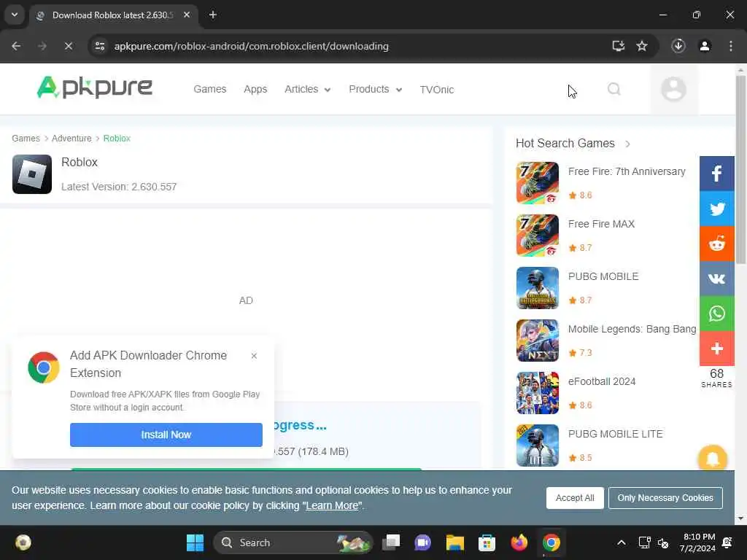This screenshot has width=747, height=560.
Task: Share page on Twitter
Action: point(716,209)
